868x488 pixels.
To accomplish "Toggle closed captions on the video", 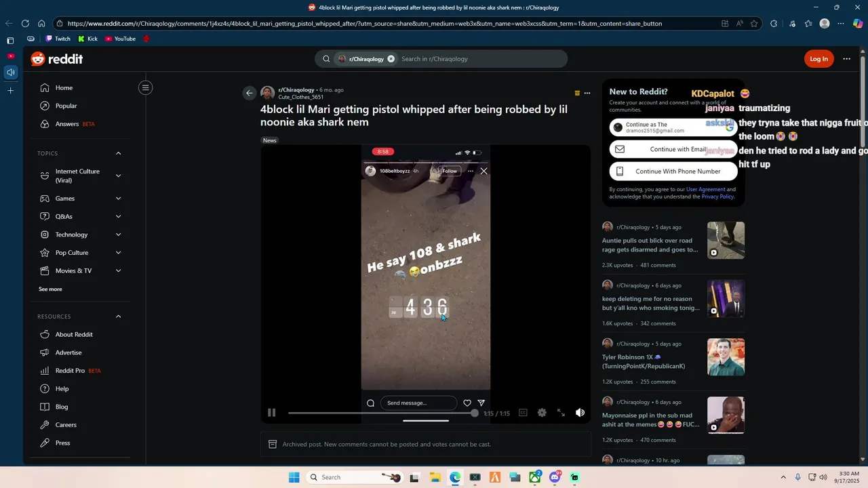I will point(523,413).
